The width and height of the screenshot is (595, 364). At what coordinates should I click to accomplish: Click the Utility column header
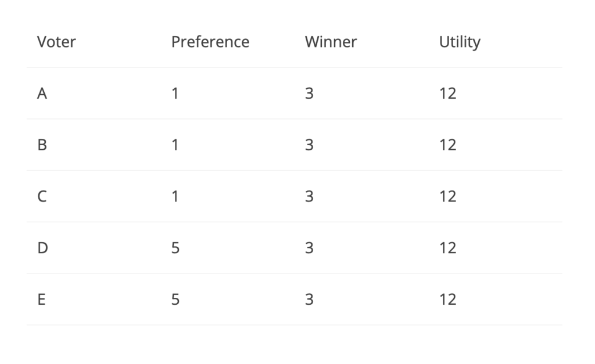pos(460,42)
